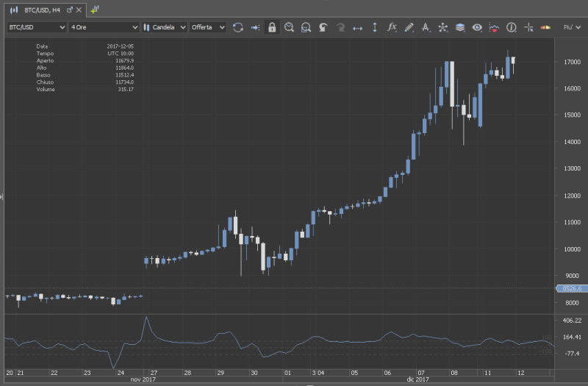This screenshot has height=386, width=588.
Task: Click the refresh chart icon
Action: tap(238, 27)
